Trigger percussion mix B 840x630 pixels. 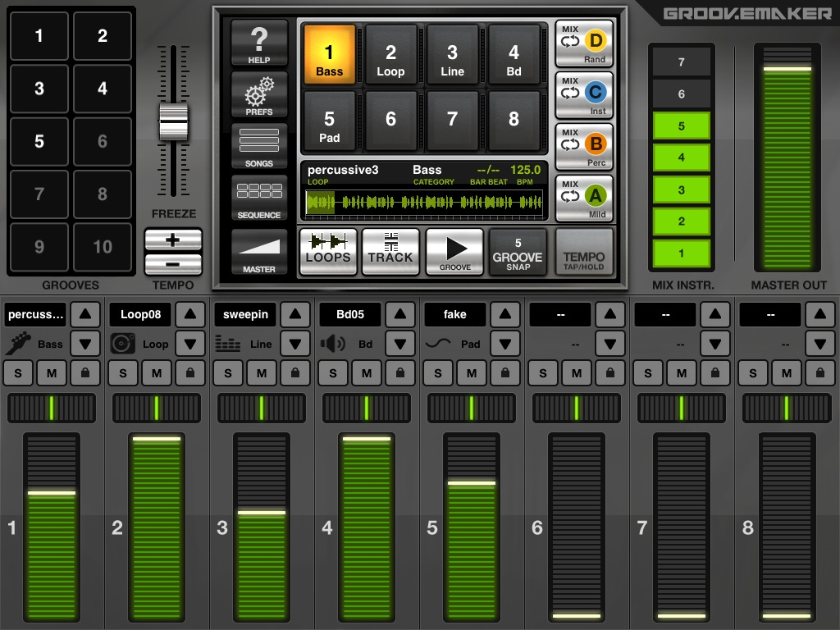tap(584, 146)
